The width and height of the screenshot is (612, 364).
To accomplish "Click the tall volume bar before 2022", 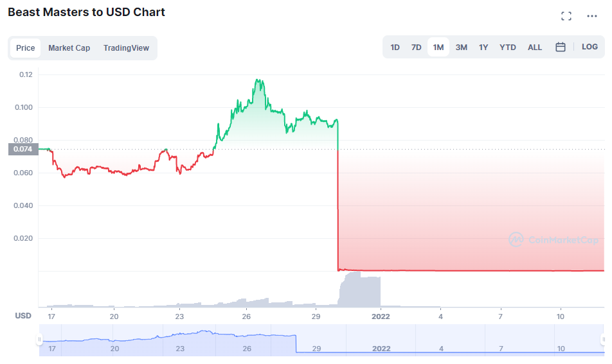I will (x=359, y=289).
